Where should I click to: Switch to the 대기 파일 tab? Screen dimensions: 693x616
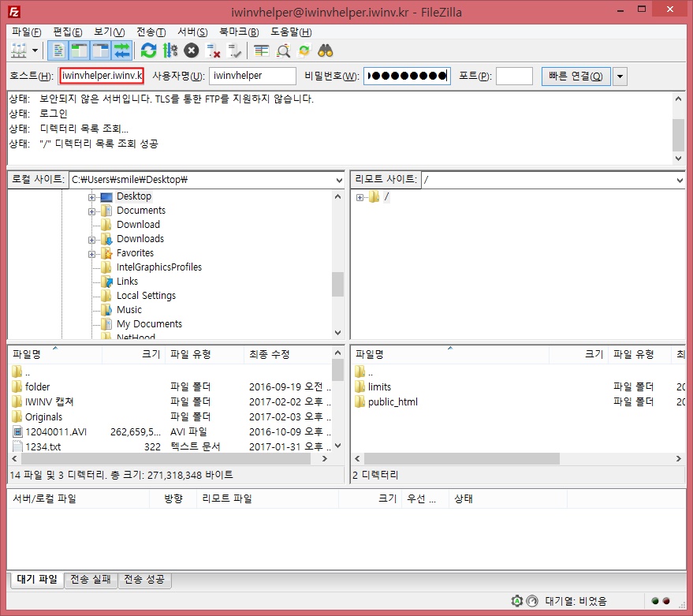[37, 579]
